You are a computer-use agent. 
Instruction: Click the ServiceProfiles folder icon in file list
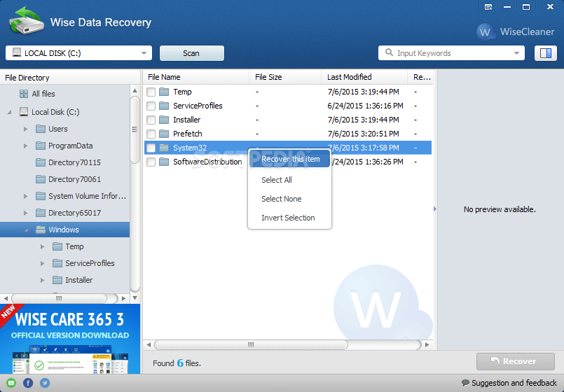pos(164,106)
